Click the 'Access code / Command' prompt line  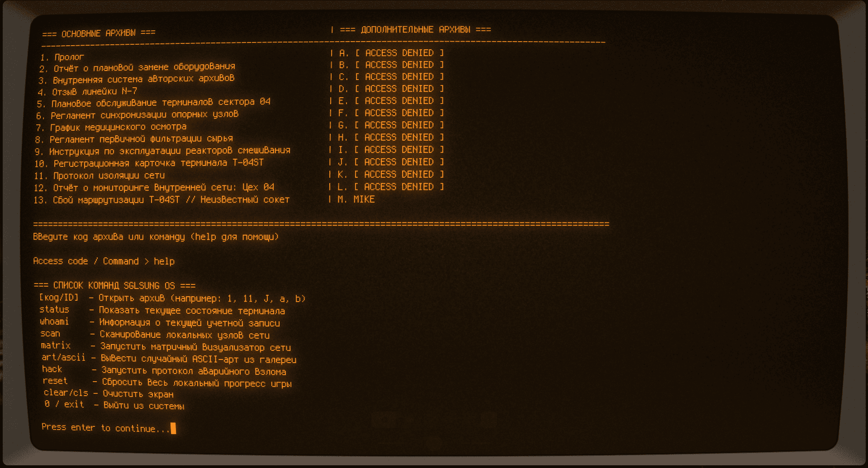104,261
